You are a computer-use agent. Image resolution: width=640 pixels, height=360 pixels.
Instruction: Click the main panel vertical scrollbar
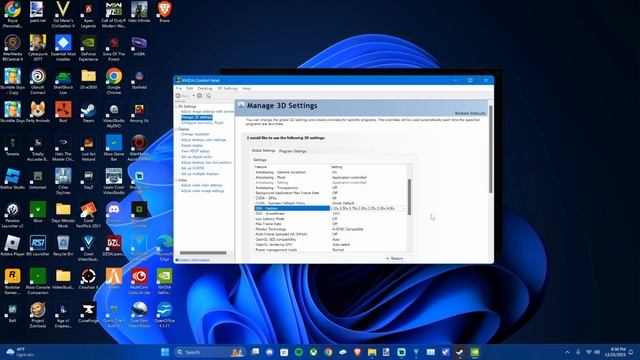491,149
